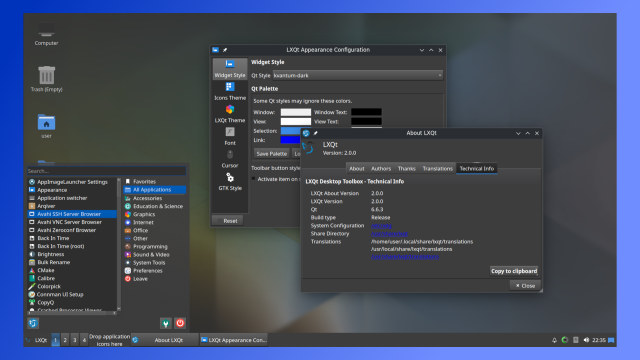Open the Icons Theme section
The height and width of the screenshot is (360, 640).
coord(230,91)
